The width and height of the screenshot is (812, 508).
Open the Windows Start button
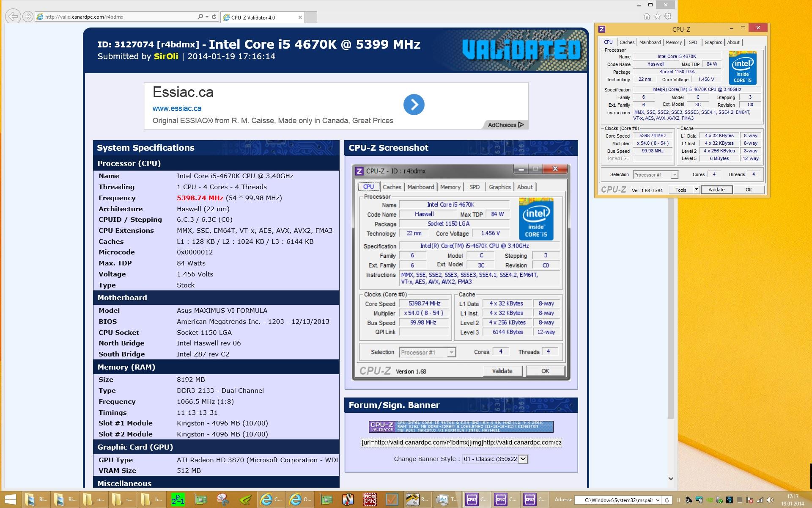pos(10,500)
